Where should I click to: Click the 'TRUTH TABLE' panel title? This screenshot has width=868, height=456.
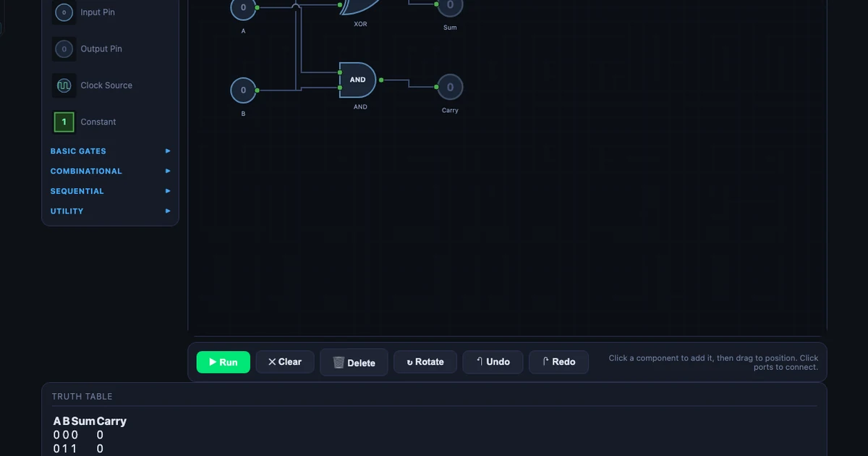pyautogui.click(x=82, y=397)
